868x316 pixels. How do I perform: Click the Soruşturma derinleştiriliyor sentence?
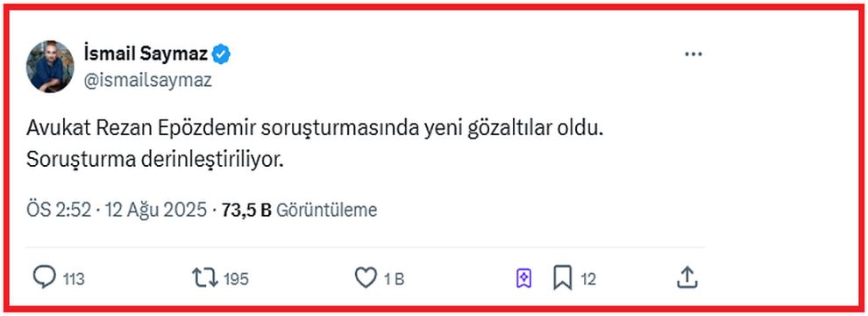(x=154, y=160)
